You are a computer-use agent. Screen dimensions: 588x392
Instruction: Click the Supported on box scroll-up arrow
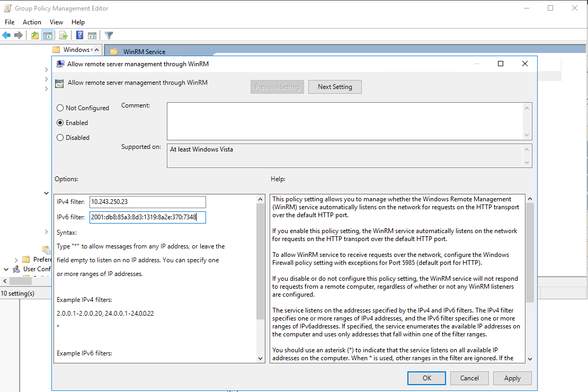[527, 149]
